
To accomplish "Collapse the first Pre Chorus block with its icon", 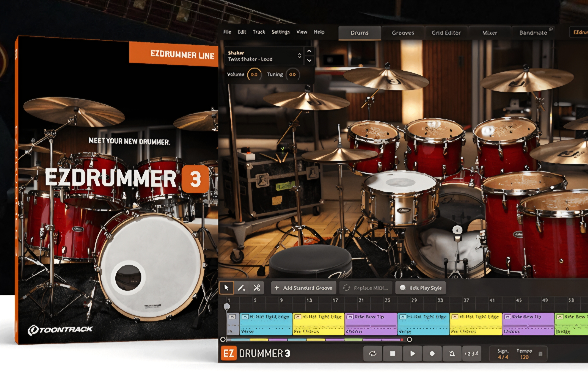I will (298, 317).
